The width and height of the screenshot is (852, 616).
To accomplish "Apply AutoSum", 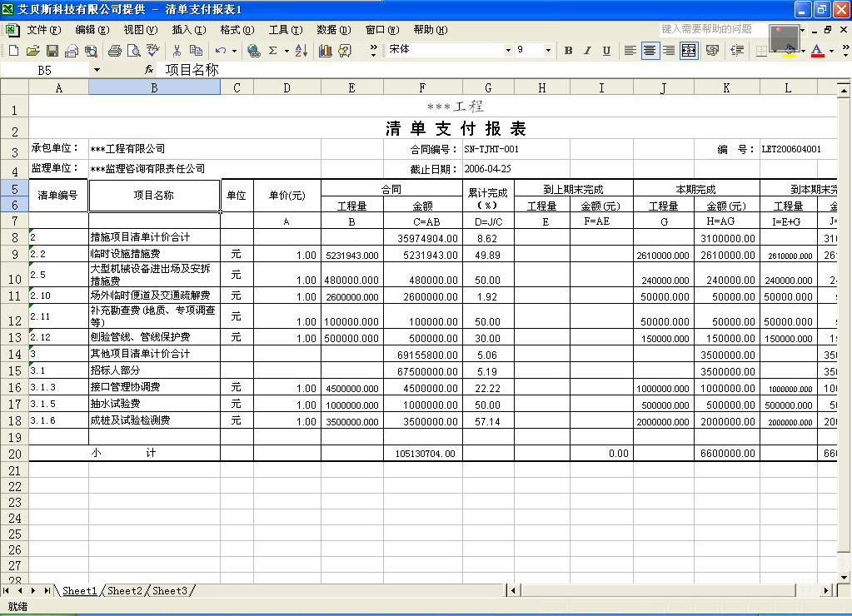I will (x=273, y=51).
